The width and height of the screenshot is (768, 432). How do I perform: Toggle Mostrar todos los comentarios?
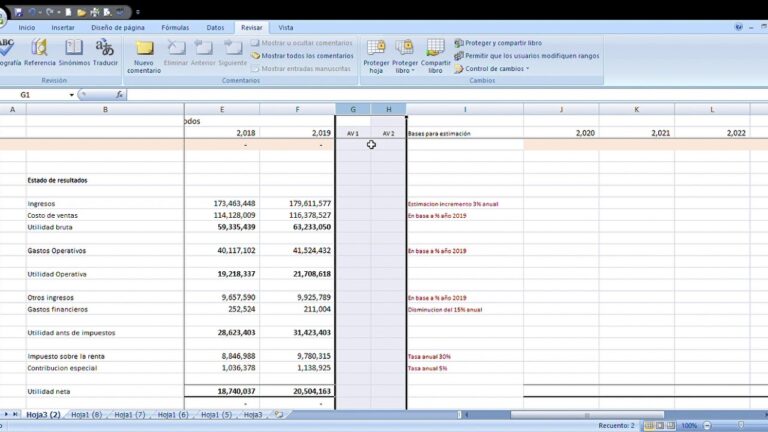pyautogui.click(x=302, y=56)
